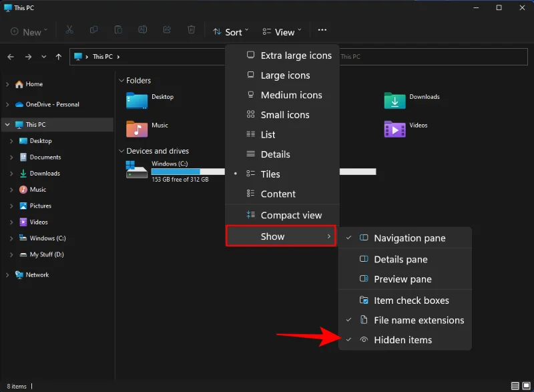Click the Delete trash icon
The height and width of the screenshot is (392, 534).
coord(192,31)
